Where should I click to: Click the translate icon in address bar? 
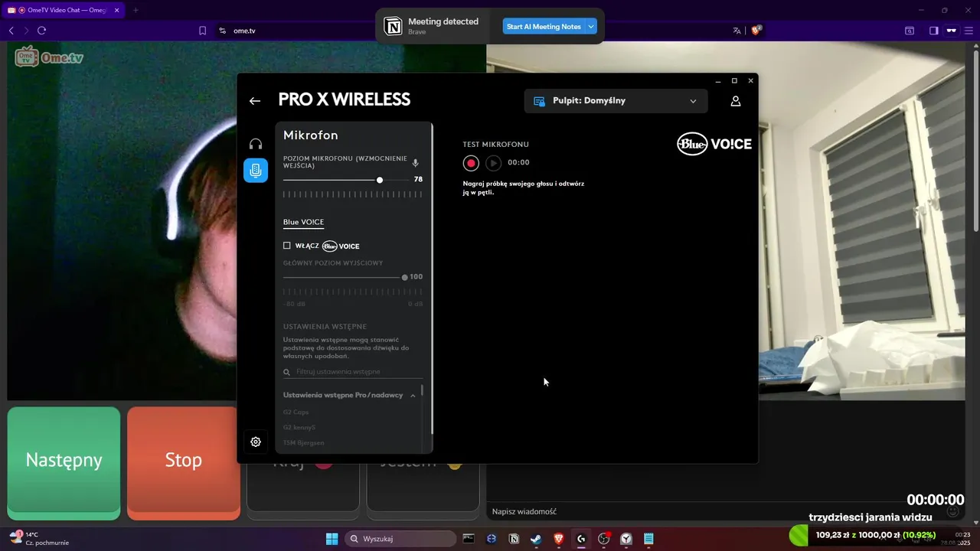click(737, 31)
